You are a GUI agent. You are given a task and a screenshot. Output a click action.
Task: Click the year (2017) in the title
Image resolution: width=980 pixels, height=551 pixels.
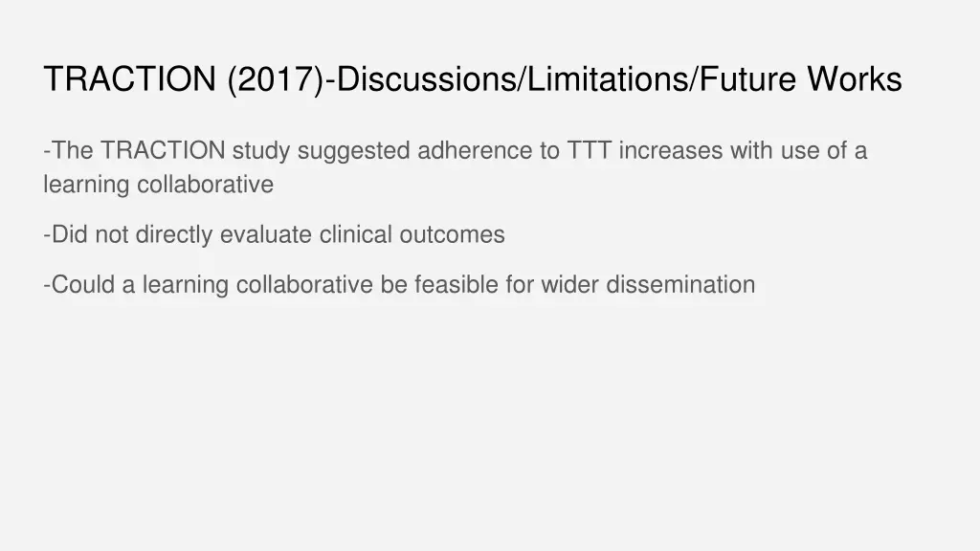click(x=277, y=79)
